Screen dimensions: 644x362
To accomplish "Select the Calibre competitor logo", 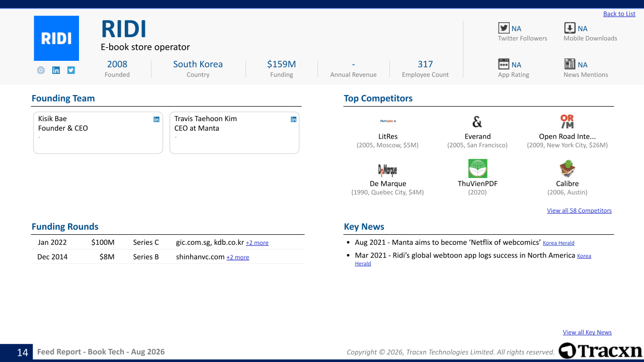I will [x=568, y=168].
